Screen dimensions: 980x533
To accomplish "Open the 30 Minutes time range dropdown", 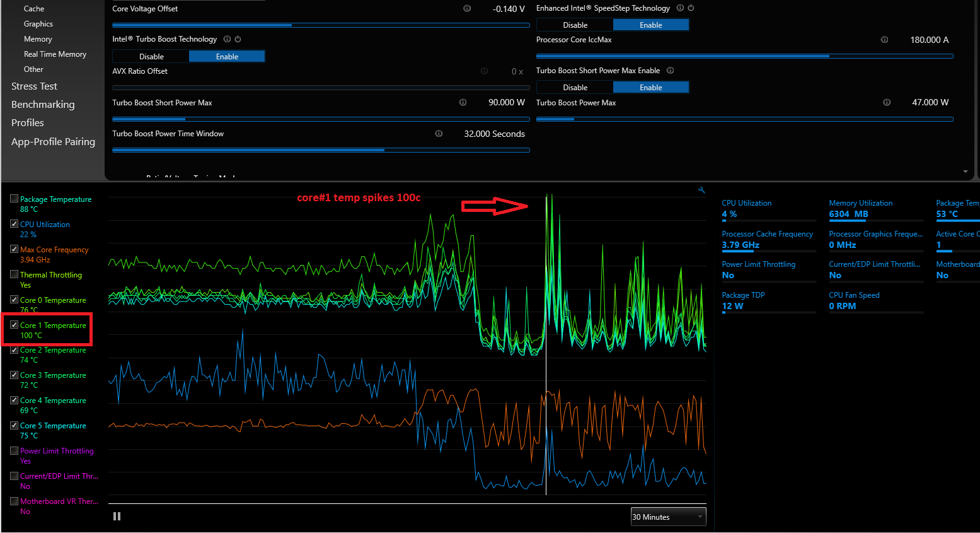I will pyautogui.click(x=668, y=517).
